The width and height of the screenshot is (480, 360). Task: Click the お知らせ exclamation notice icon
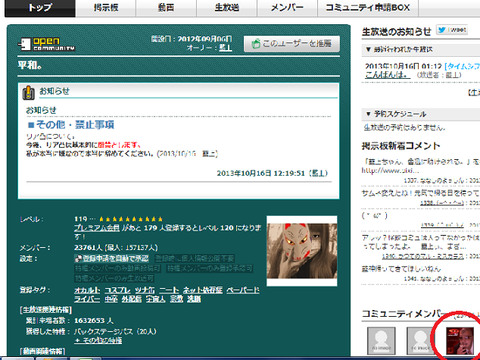[28, 92]
